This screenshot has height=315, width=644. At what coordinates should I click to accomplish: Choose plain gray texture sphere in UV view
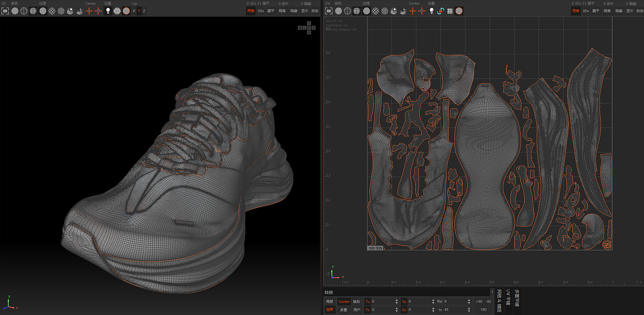[366, 11]
